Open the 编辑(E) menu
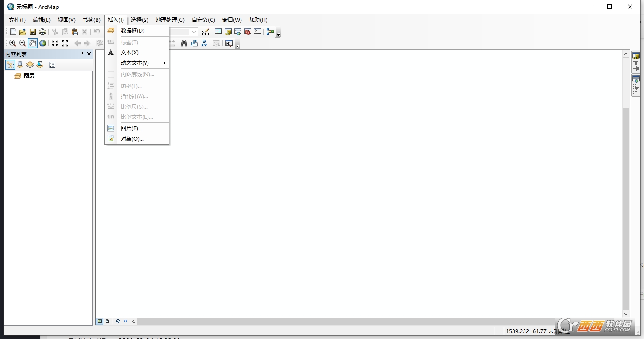Viewport: 644px width, 339px height. point(42,20)
